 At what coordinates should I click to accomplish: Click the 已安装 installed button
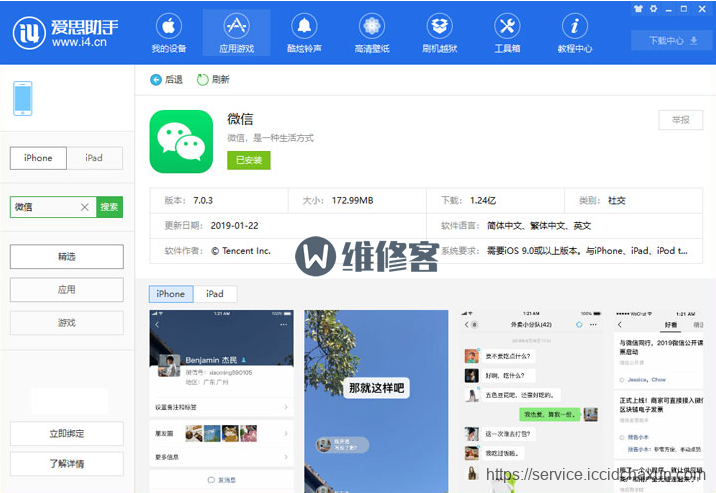pyautogui.click(x=249, y=160)
